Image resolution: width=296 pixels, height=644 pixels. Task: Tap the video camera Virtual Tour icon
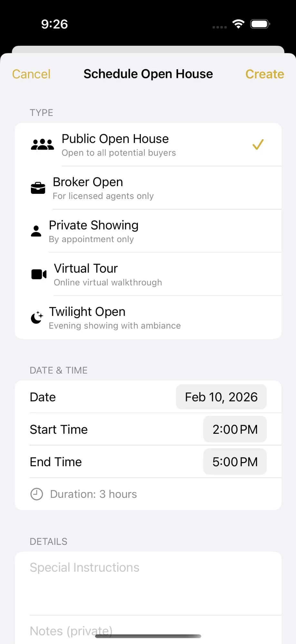(x=39, y=274)
